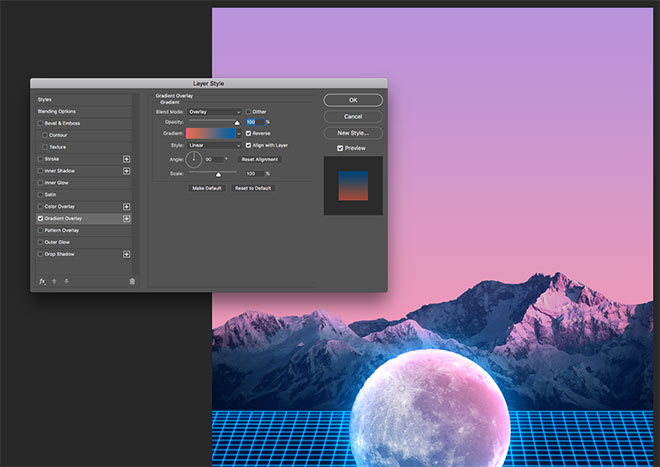The height and width of the screenshot is (467, 660).
Task: Uncheck the Reverse gradient checkbox
Action: tap(248, 133)
